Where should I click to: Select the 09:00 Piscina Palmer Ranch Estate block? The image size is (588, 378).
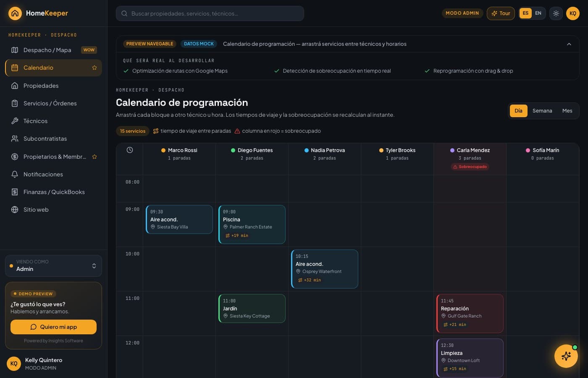(252, 224)
